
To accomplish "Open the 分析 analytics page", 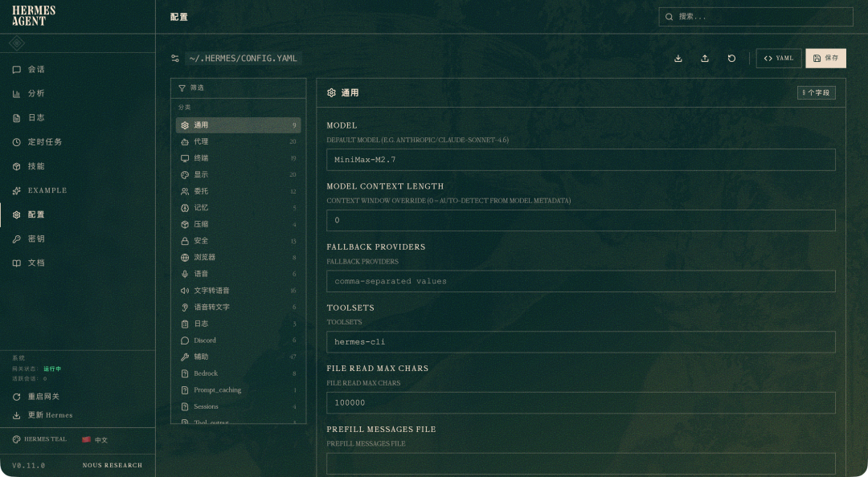I will pyautogui.click(x=77, y=93).
